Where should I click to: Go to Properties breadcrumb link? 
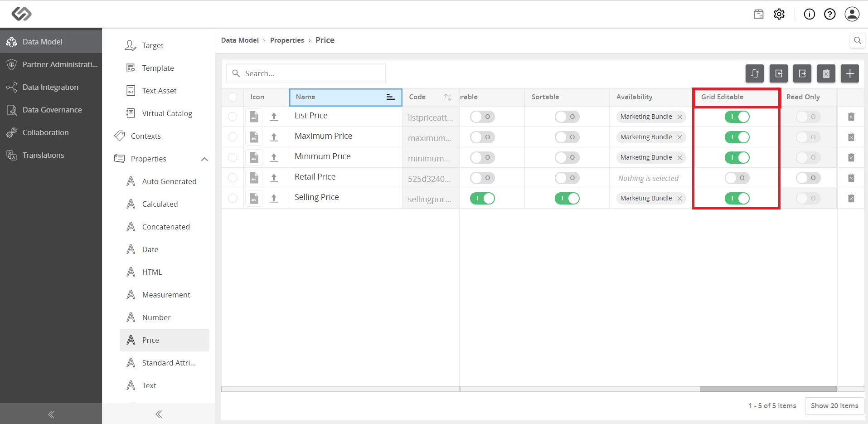pos(287,40)
